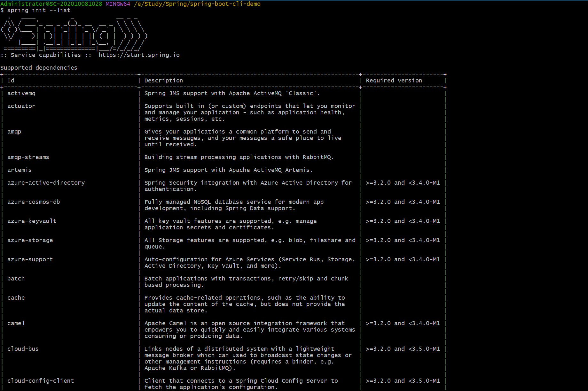
Task: Select the 'batch' dependency id
Action: [x=16, y=279]
